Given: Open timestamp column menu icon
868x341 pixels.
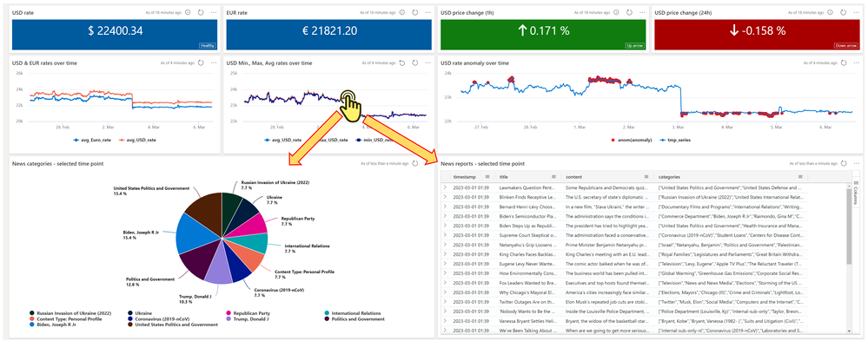Looking at the screenshot, I should pyautogui.click(x=487, y=177).
